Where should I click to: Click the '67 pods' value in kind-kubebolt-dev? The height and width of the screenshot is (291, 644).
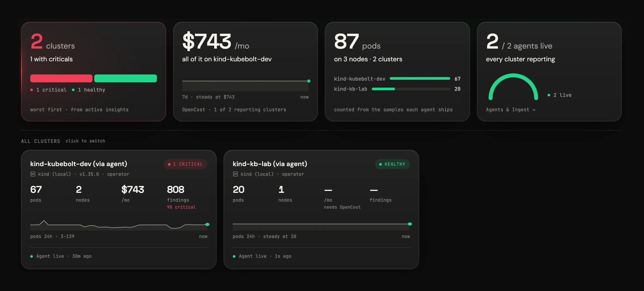click(36, 194)
